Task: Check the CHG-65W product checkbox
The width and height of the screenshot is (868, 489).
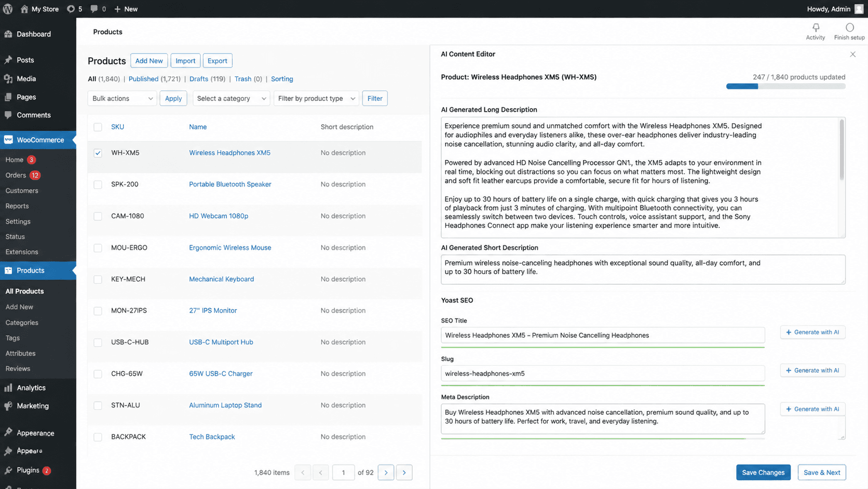Action: pos(98,374)
